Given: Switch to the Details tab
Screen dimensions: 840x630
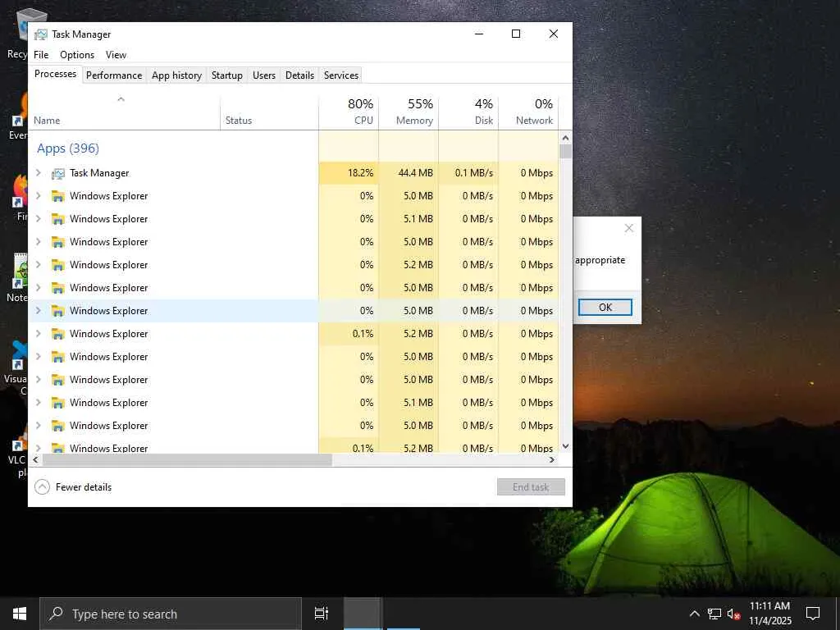Looking at the screenshot, I should click(x=299, y=75).
